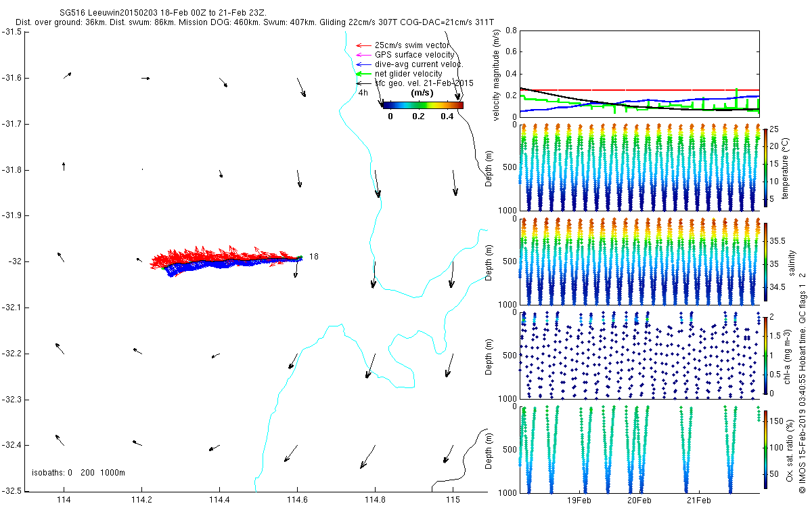This screenshot has height=508, width=812.
Task: Select the velocity (m/s) color bar in map
Action: pyautogui.click(x=423, y=105)
